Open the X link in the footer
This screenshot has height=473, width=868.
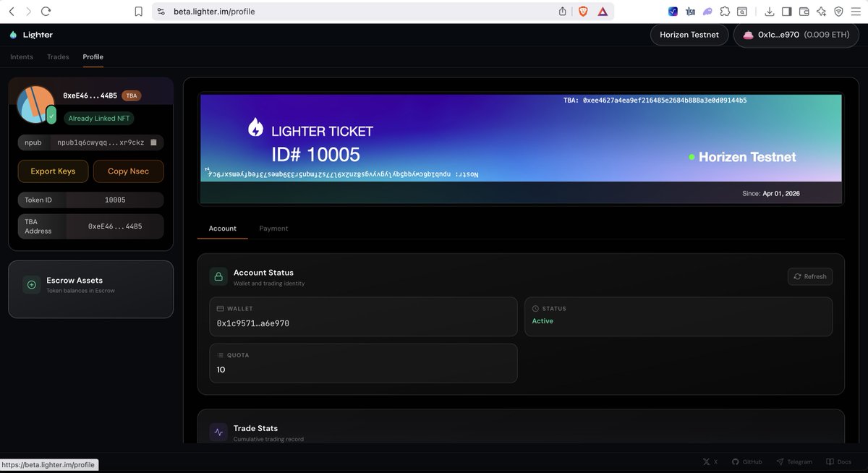[710, 461]
